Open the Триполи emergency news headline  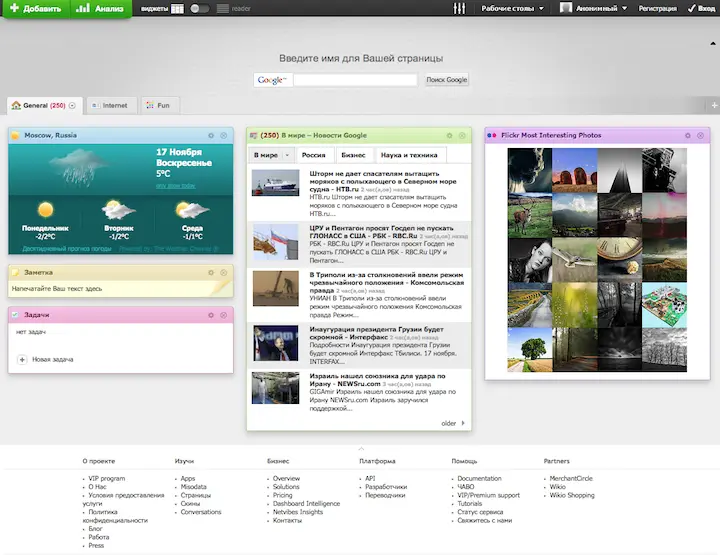click(386, 282)
